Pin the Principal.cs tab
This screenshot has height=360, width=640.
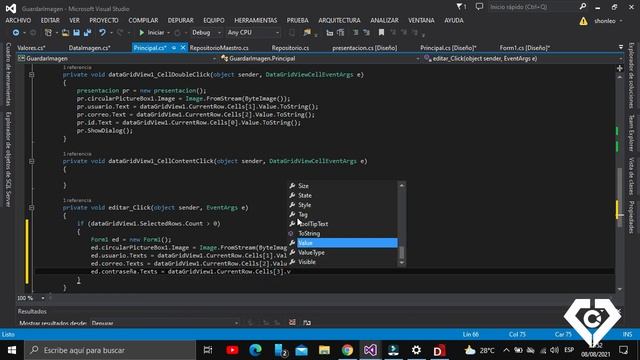174,48
